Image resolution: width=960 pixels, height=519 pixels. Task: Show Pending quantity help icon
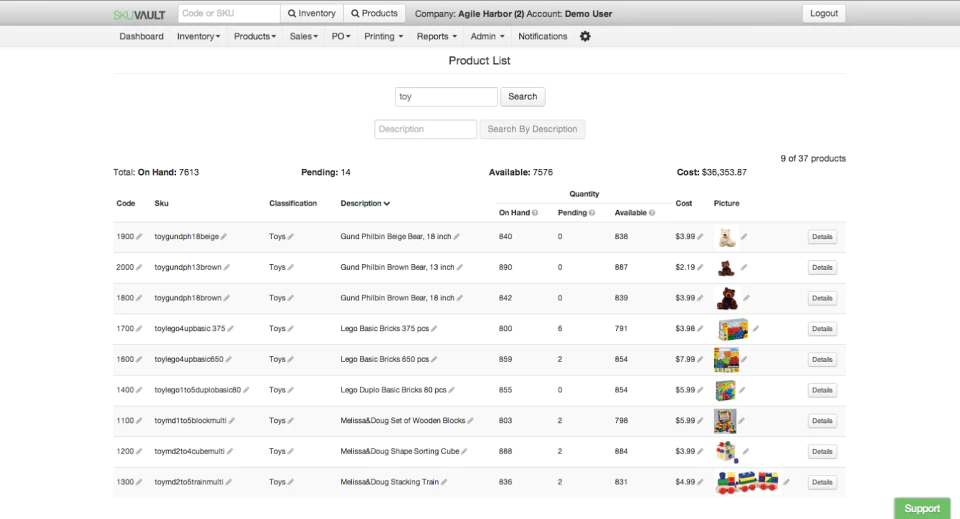coord(591,213)
